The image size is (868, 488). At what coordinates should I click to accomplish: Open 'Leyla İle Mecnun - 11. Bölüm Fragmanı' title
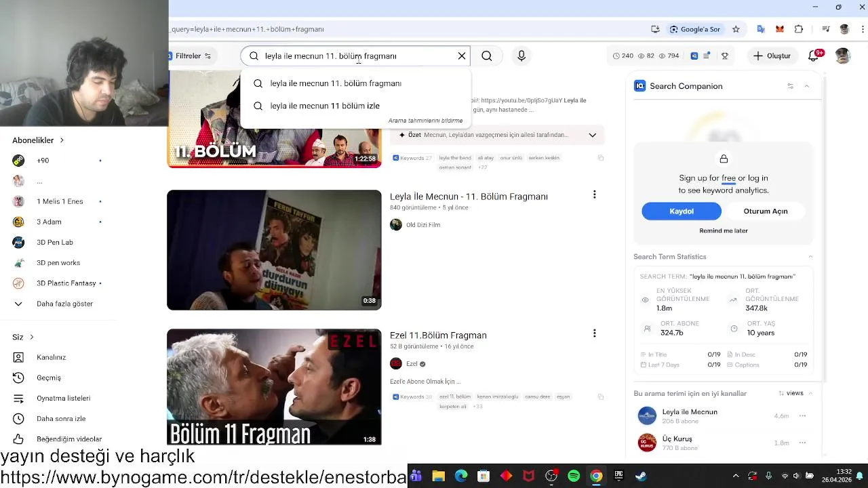tap(469, 197)
